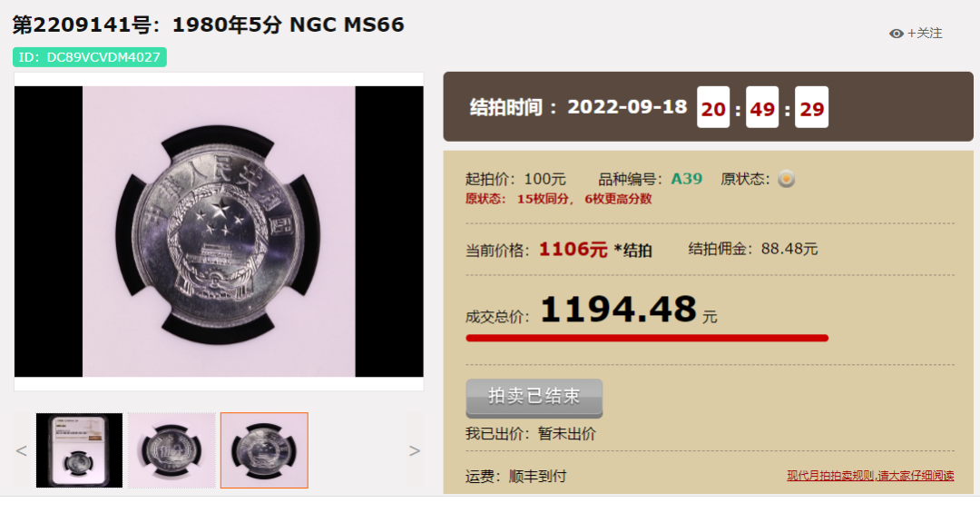Open variety code A39 link
Viewport: 980px width, 513px height.
coord(686,179)
